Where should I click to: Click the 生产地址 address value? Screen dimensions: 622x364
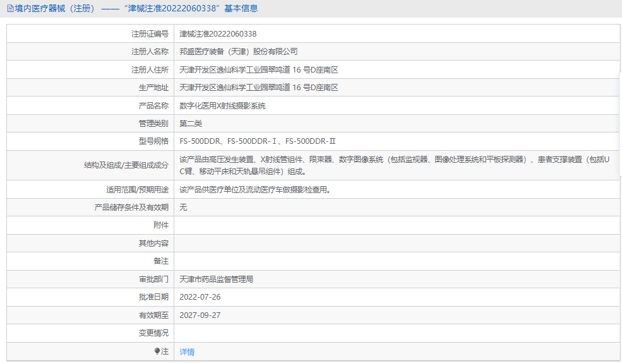(259, 88)
